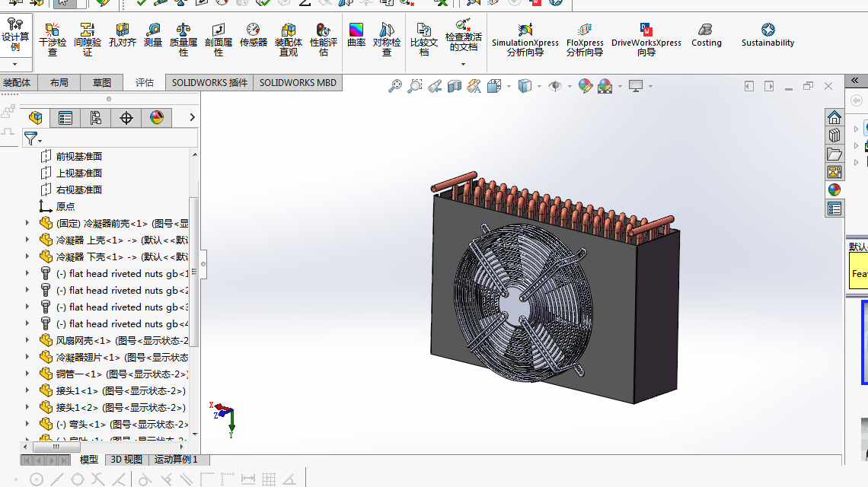Viewport: 868px width, 487px height.
Task: Switch to the 装配体 ribbon tab
Action: tap(17, 82)
